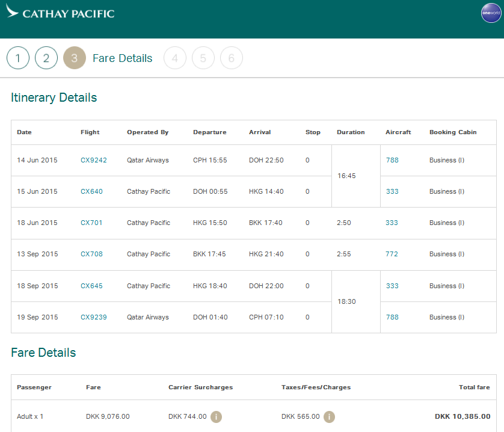
Task: Click the carrier surcharge amount 'DKK 744.00'
Action: 188,416
